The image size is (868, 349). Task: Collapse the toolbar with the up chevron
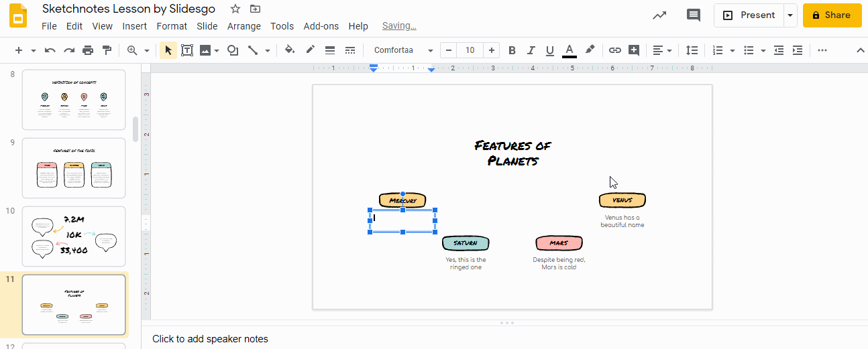pyautogui.click(x=861, y=50)
